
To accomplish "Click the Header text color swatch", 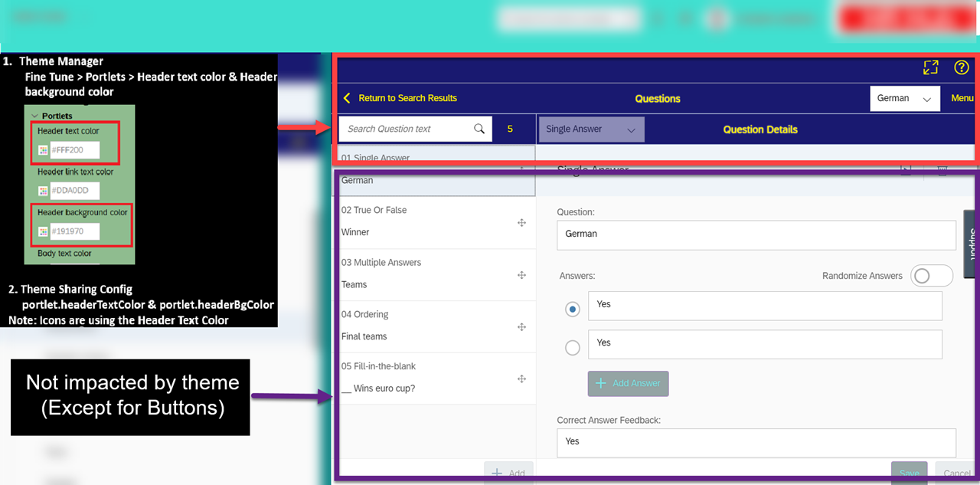I will 44,150.
